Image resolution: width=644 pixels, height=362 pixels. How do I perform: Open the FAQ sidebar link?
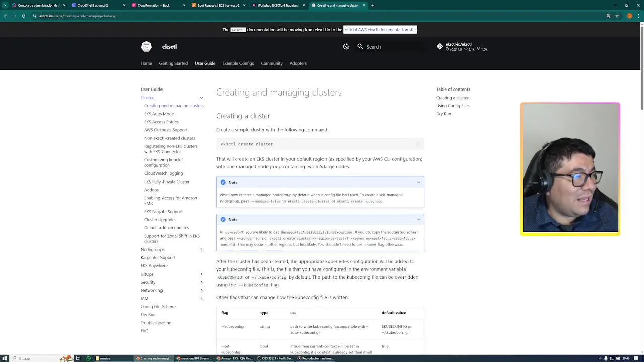pos(145,331)
